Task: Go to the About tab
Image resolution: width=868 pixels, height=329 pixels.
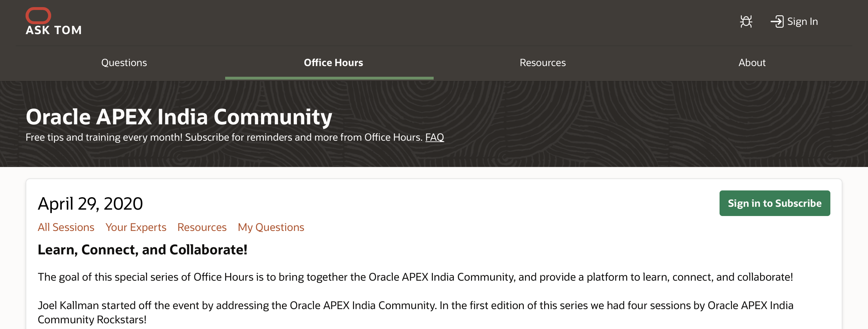Action: coord(752,63)
